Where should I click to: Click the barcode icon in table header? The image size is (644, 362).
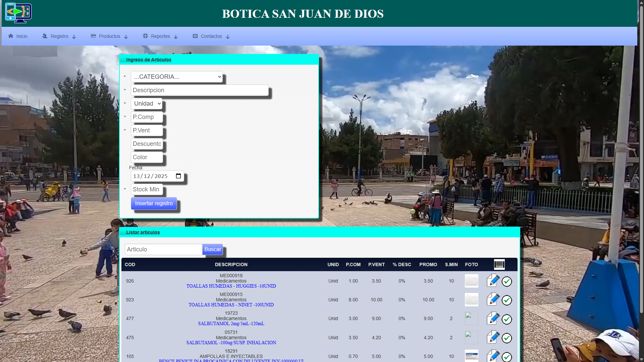tap(499, 264)
